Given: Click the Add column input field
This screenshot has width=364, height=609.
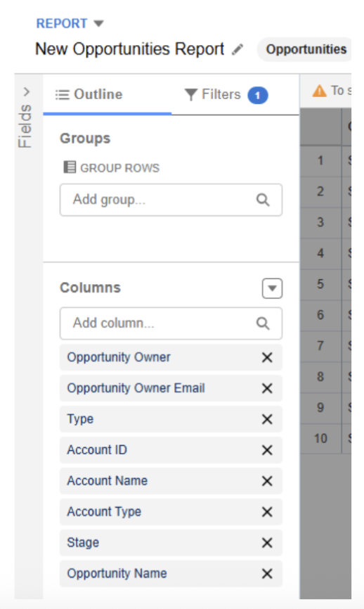Looking at the screenshot, I should (171, 323).
